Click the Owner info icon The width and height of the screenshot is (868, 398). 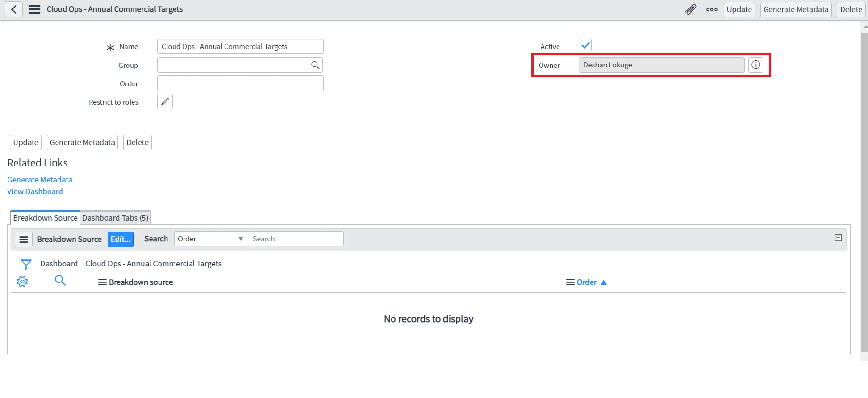(756, 65)
